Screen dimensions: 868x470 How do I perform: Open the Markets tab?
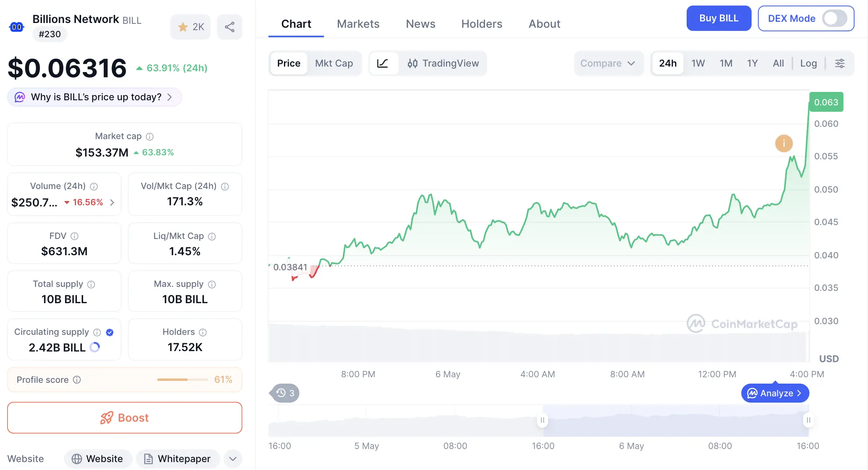point(358,24)
